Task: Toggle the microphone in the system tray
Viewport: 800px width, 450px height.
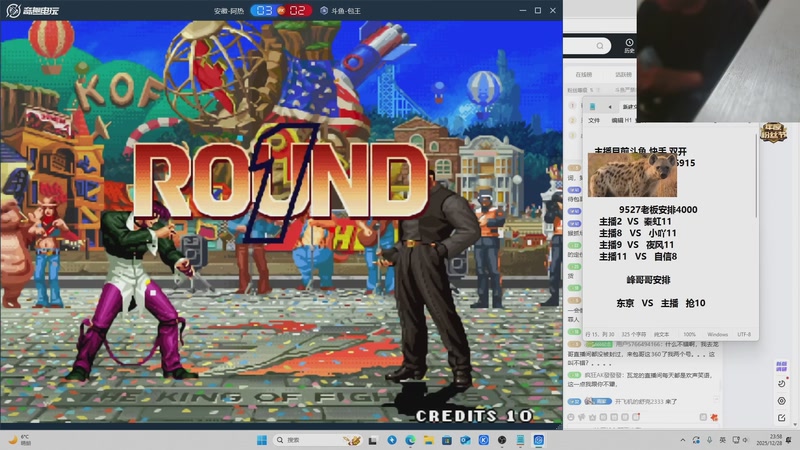Action: 709,440
